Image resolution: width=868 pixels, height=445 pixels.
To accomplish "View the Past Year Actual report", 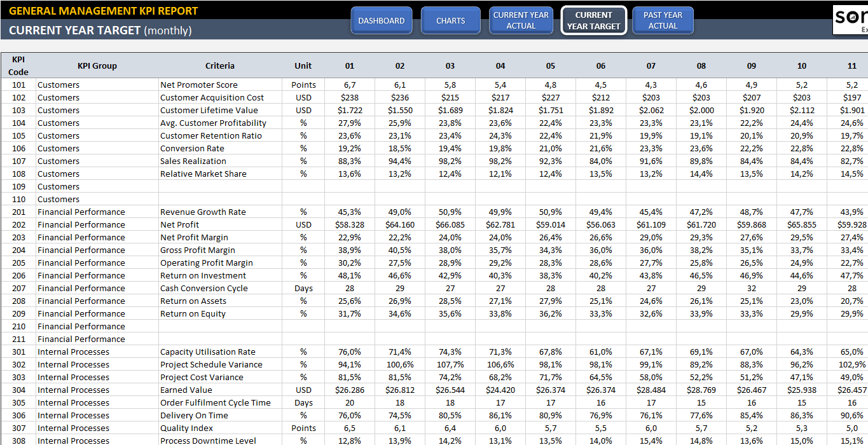I will 663,20.
